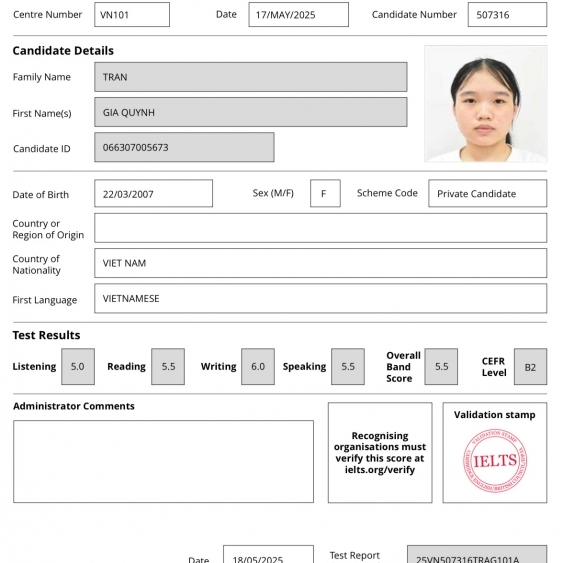Select Scheme Code Private Candidate field
The width and height of the screenshot is (563, 563).
[488, 194]
